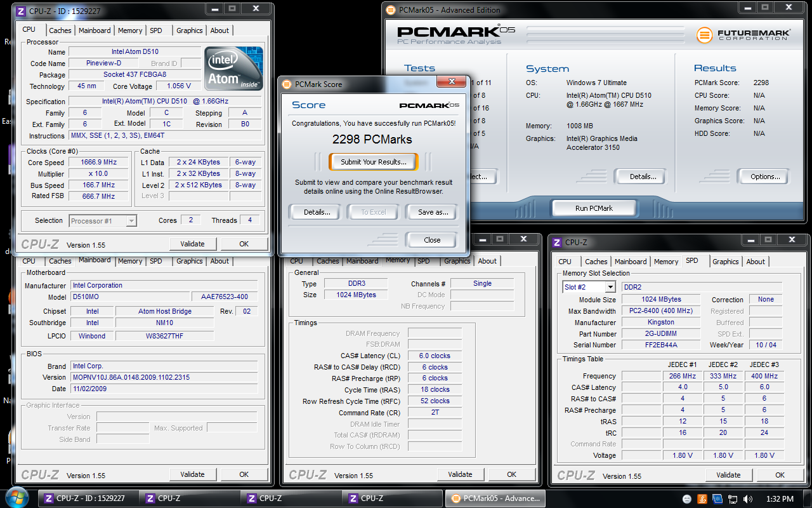Select About tab in top-left CPU-Z window
Screen dimensions: 812x508
click(x=219, y=30)
